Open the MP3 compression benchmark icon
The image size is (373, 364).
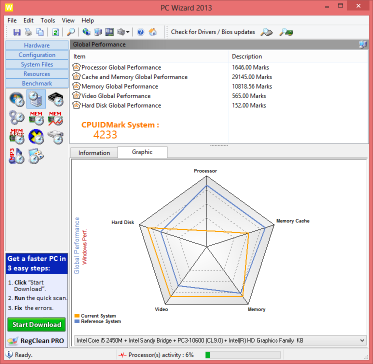17,156
